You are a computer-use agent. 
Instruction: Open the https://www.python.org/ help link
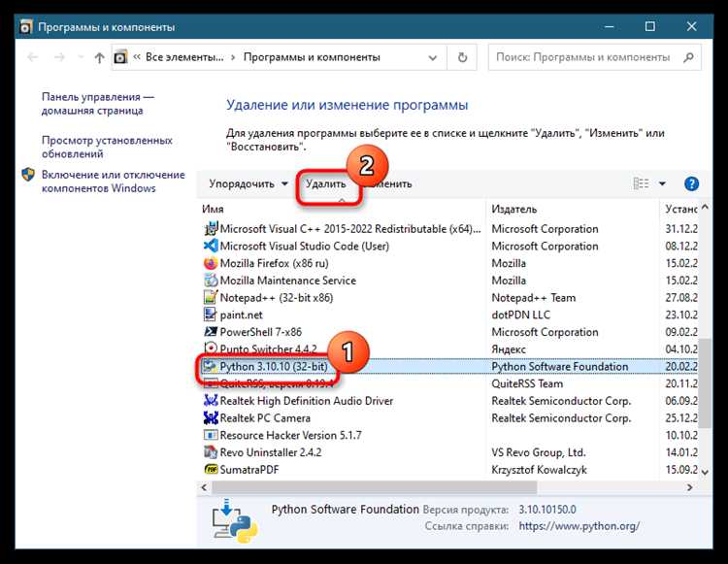[x=579, y=526]
